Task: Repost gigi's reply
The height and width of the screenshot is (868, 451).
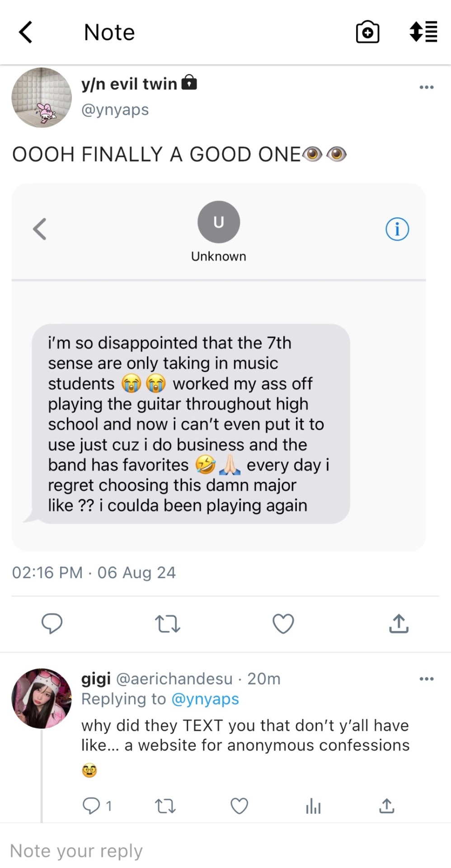Action: [x=165, y=806]
